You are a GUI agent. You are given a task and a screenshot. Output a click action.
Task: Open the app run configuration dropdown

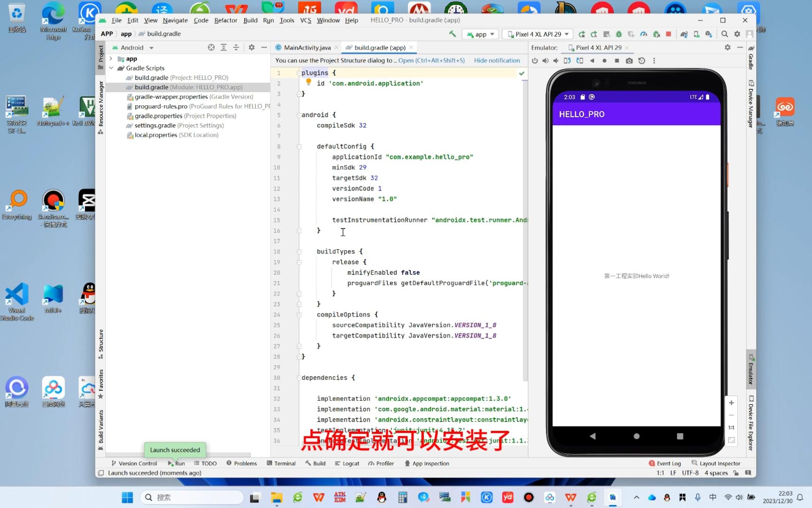pos(480,34)
